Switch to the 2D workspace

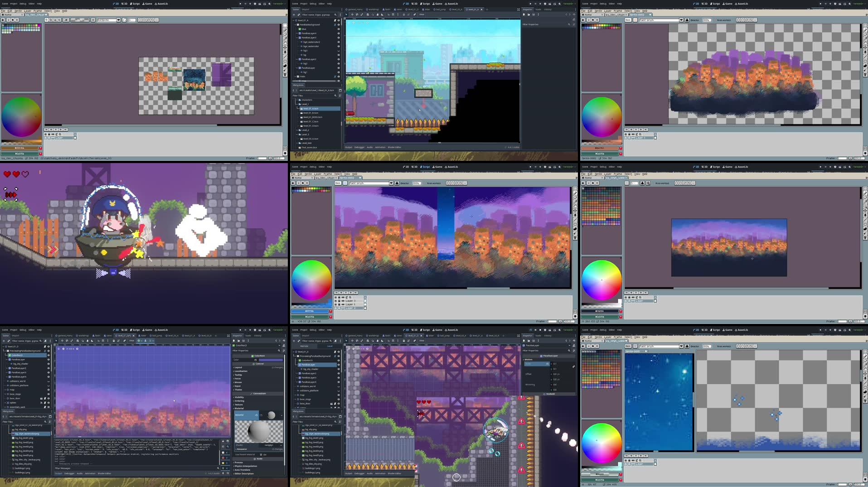pyautogui.click(x=406, y=4)
